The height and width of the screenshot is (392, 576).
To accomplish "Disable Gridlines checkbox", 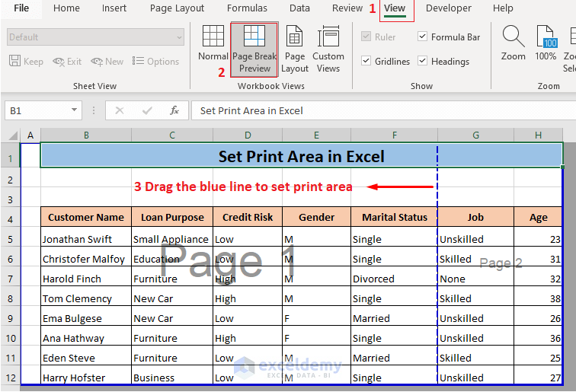I will [366, 61].
